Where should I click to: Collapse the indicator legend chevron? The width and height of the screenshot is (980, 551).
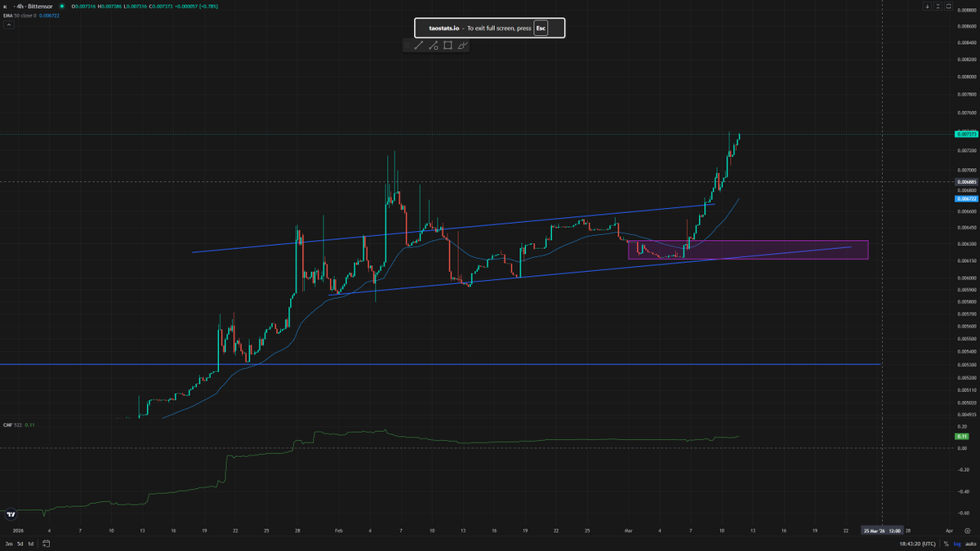(x=9, y=25)
